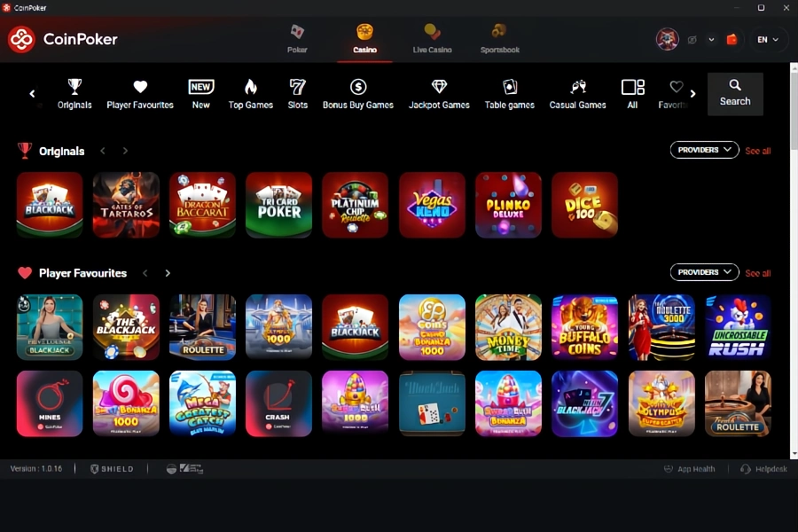The height and width of the screenshot is (532, 798).
Task: Toggle balance visibility with the eye-slash icon
Action: point(693,40)
